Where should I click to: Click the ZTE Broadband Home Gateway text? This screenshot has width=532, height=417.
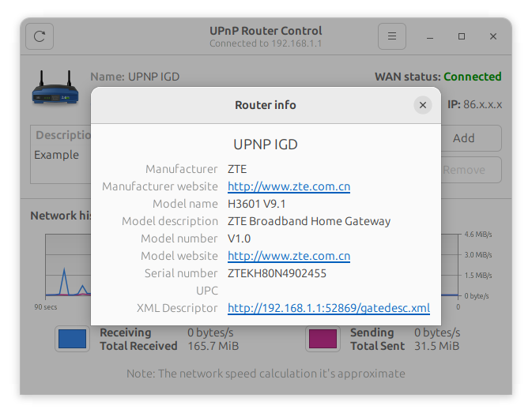[x=309, y=221]
